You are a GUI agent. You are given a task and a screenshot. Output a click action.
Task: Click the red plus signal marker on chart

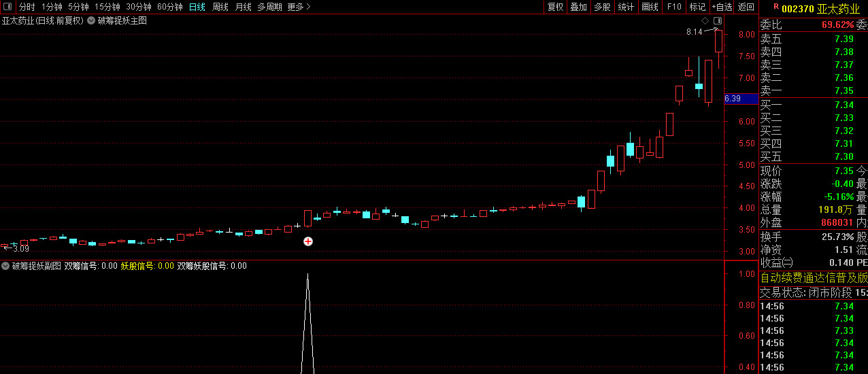tap(308, 241)
